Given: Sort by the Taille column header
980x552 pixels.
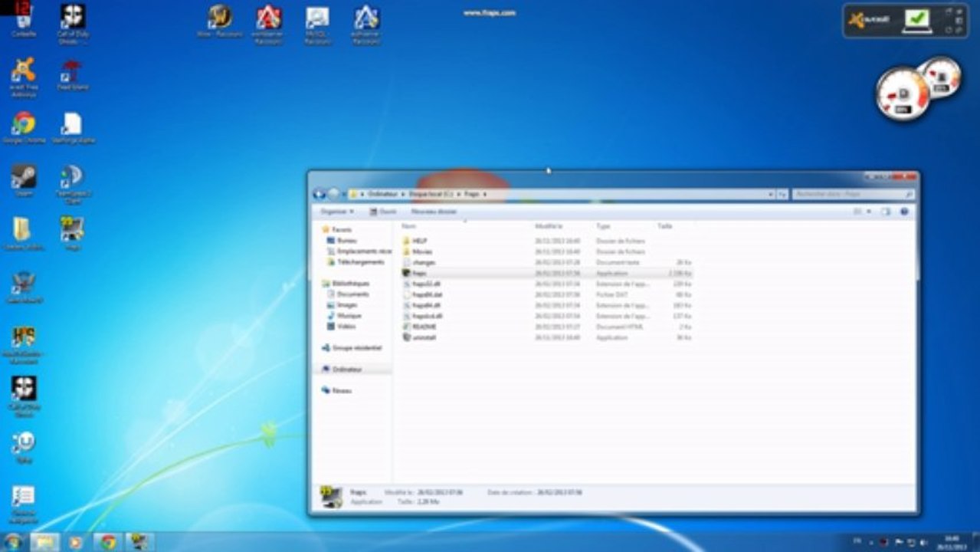Looking at the screenshot, I should tap(664, 226).
